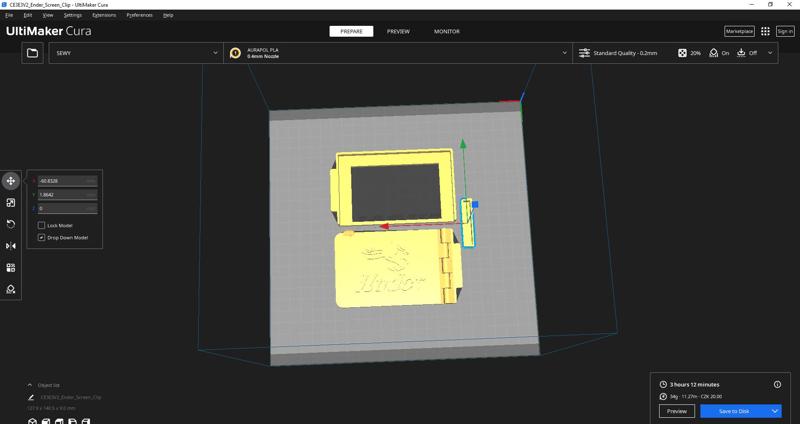Click the model name in object list
Viewport: 800px width, 424px height.
(x=70, y=397)
